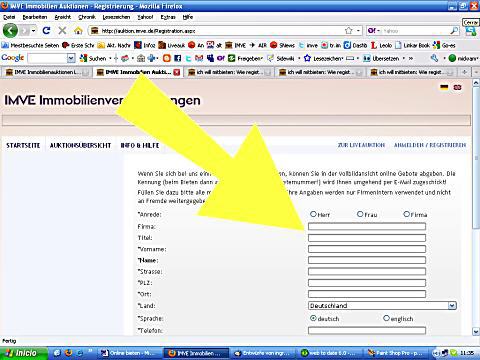Open the dropdown arrow next to the address bar star
The height and width of the screenshot is (360, 480).
click(x=359, y=31)
